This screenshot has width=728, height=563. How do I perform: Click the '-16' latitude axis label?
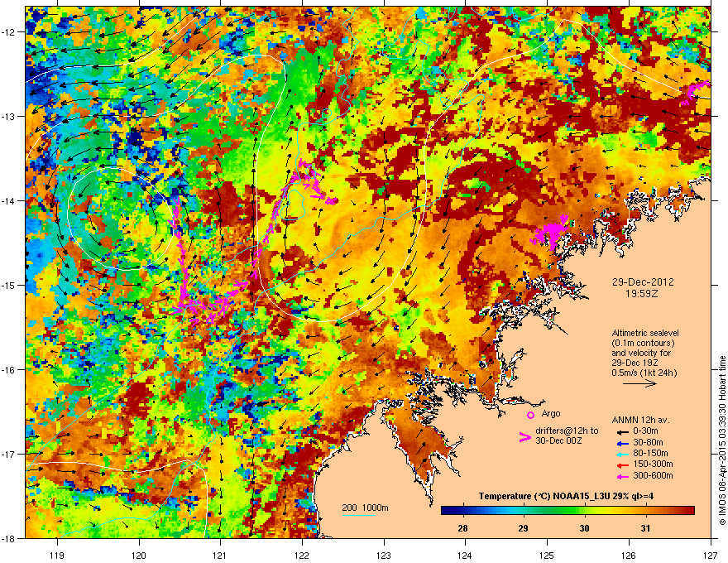pos(8,370)
